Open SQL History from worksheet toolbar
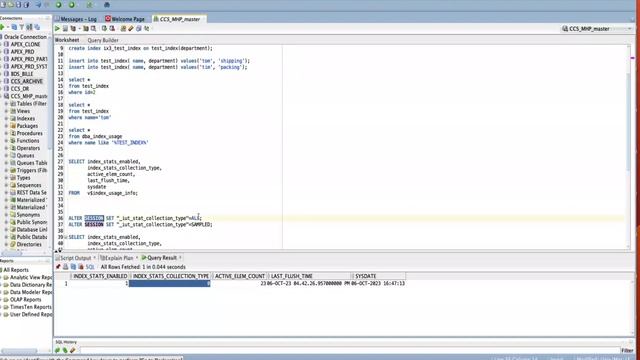 pyautogui.click(x=139, y=29)
